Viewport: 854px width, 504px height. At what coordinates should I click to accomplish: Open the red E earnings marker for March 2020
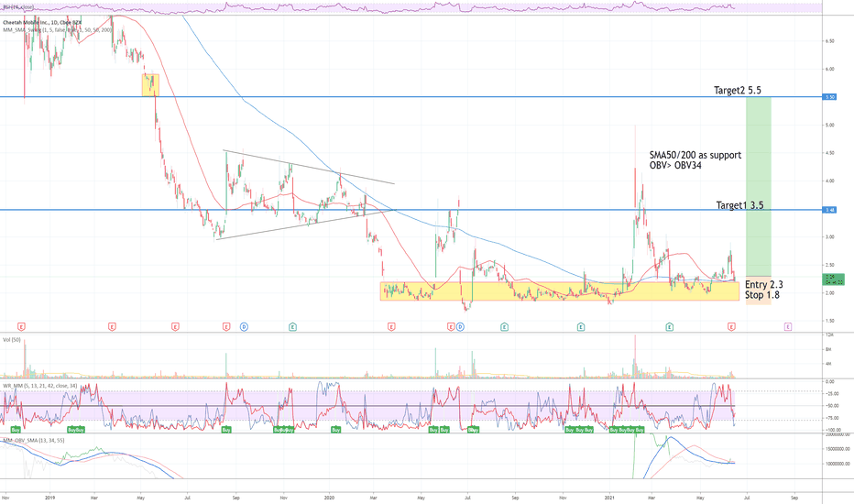tap(391, 327)
